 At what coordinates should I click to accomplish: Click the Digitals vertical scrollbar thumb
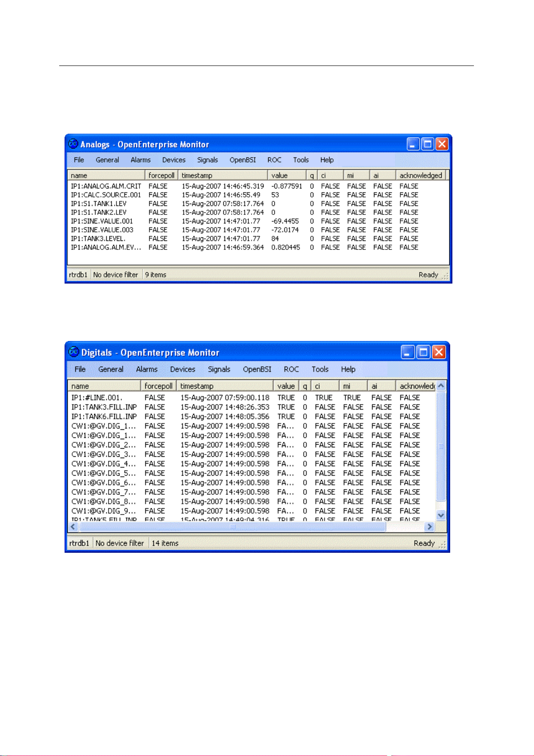click(441, 446)
